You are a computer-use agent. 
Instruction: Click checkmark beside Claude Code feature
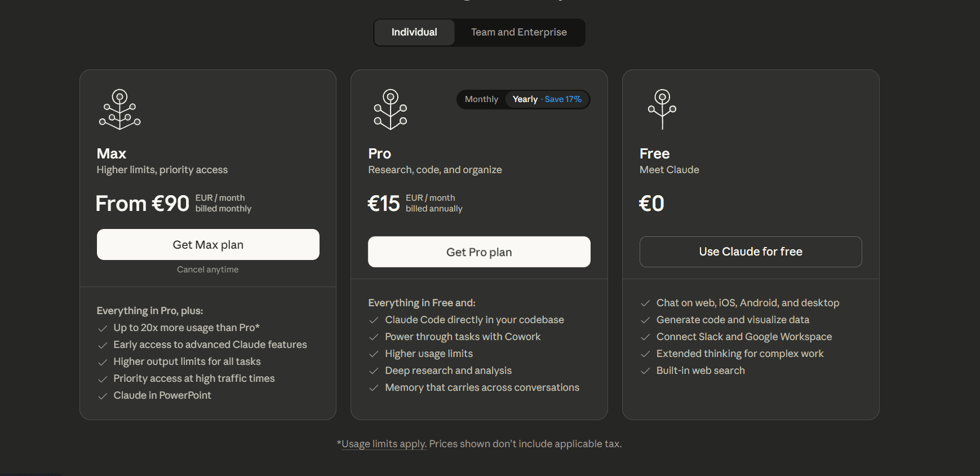click(x=374, y=320)
